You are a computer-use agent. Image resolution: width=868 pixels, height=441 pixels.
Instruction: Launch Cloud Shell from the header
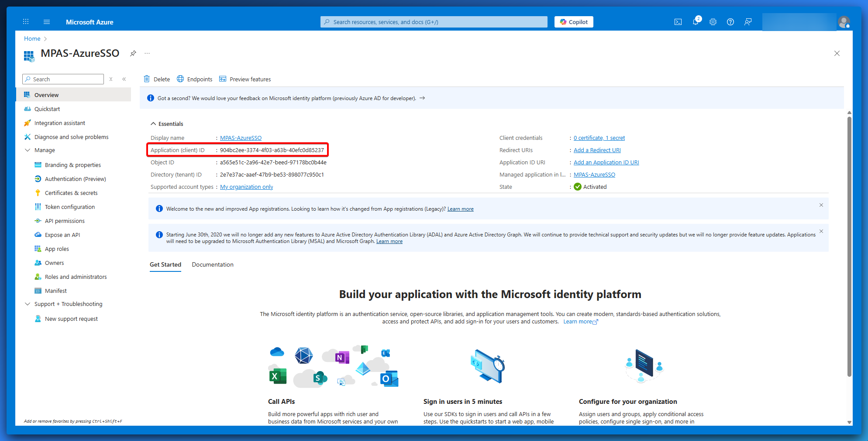click(678, 22)
